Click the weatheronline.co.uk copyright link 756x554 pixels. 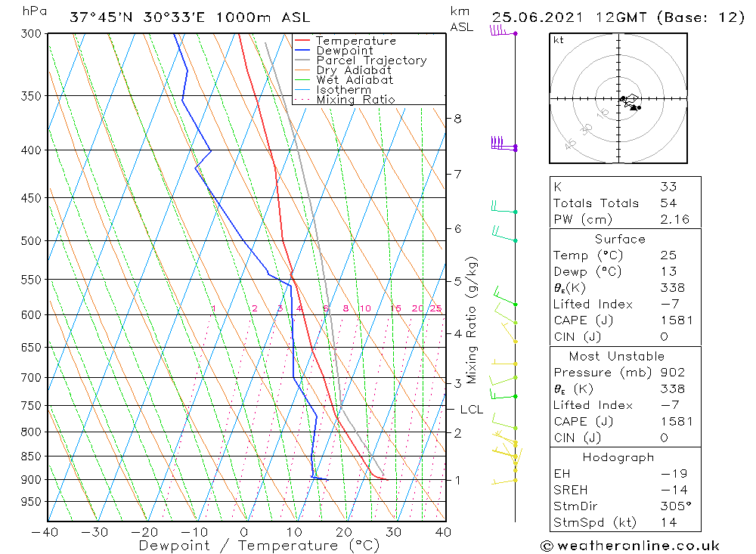click(x=630, y=546)
